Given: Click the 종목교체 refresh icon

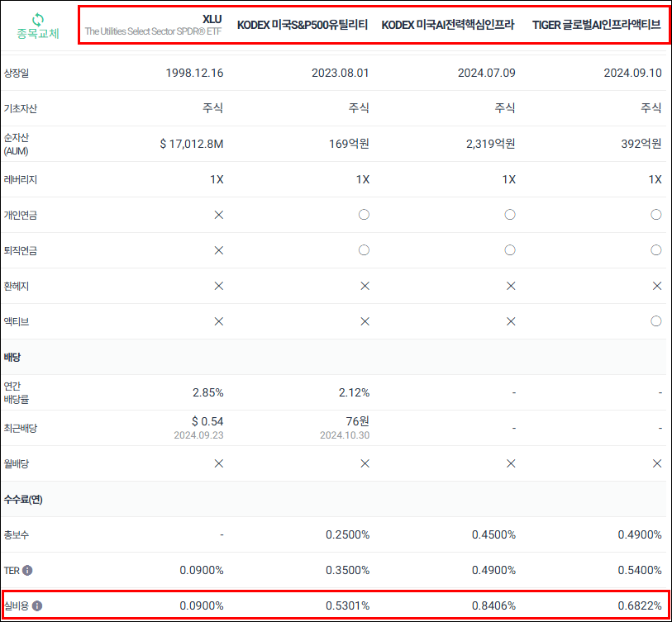Looking at the screenshot, I should tap(38, 19).
